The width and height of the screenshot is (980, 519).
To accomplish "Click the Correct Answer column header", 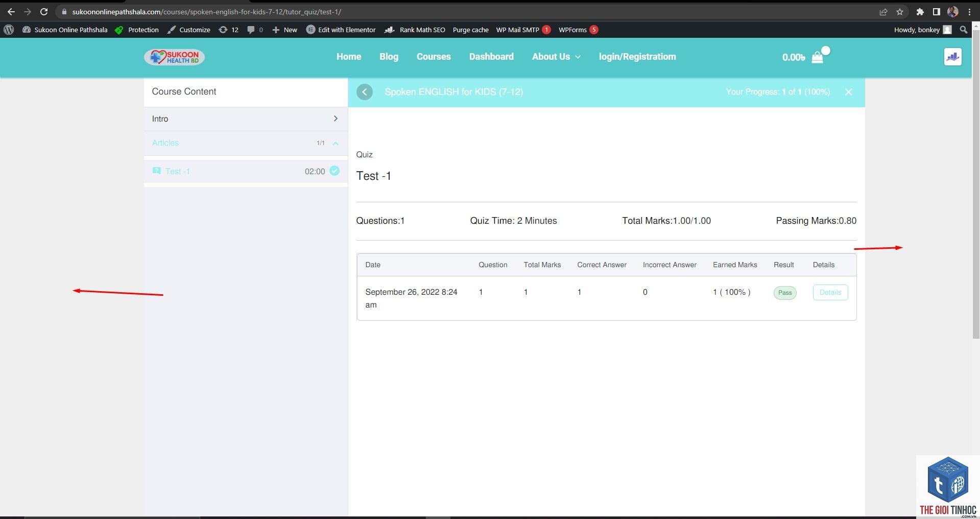I will 602,265.
